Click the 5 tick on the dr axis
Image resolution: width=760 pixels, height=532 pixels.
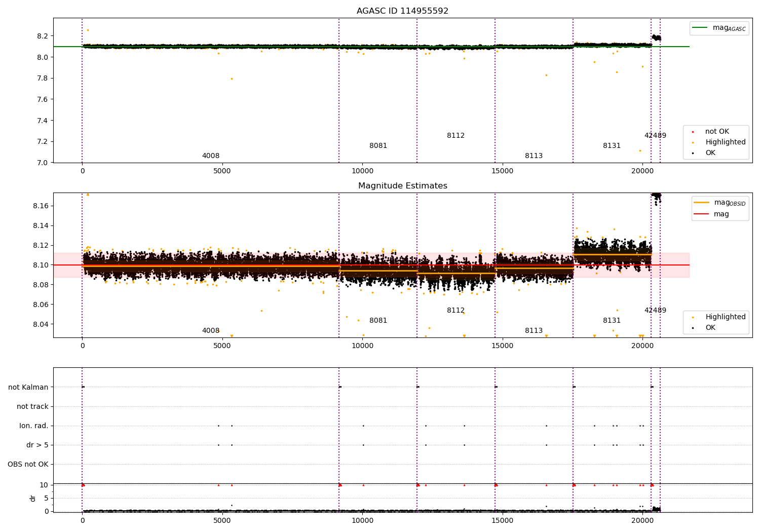coord(47,498)
